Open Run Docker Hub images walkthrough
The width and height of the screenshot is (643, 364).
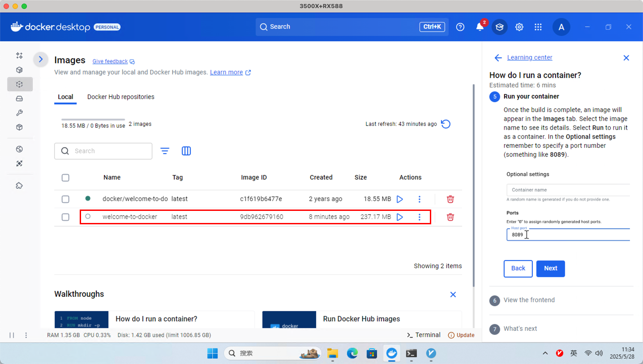pos(362,320)
